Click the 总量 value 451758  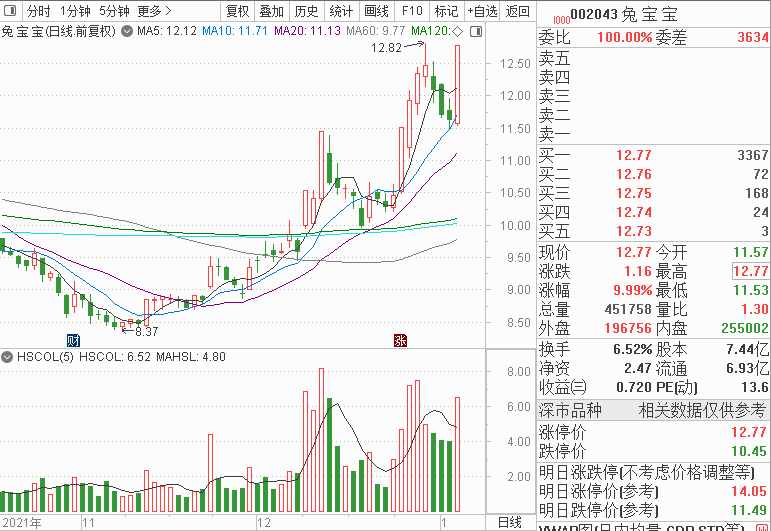pos(628,309)
